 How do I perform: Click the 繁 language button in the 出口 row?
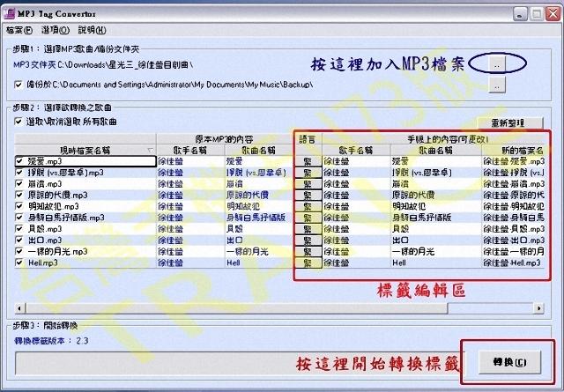[308, 240]
